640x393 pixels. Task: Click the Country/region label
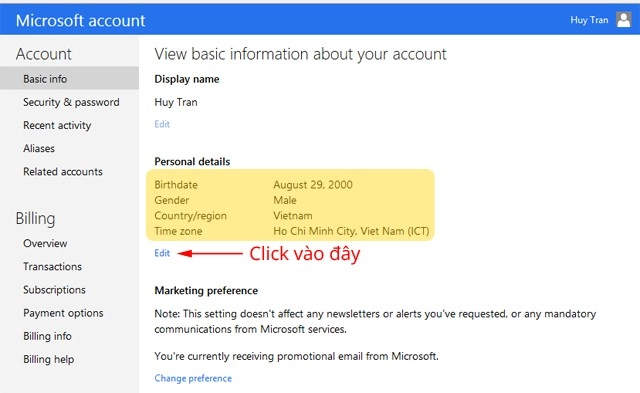coord(191,215)
